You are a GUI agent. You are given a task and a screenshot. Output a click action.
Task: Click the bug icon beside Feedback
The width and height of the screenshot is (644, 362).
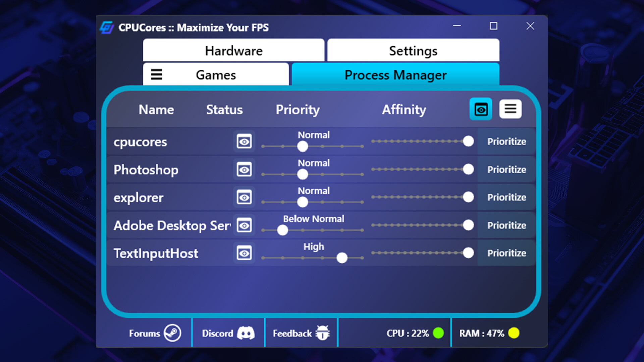(x=323, y=333)
